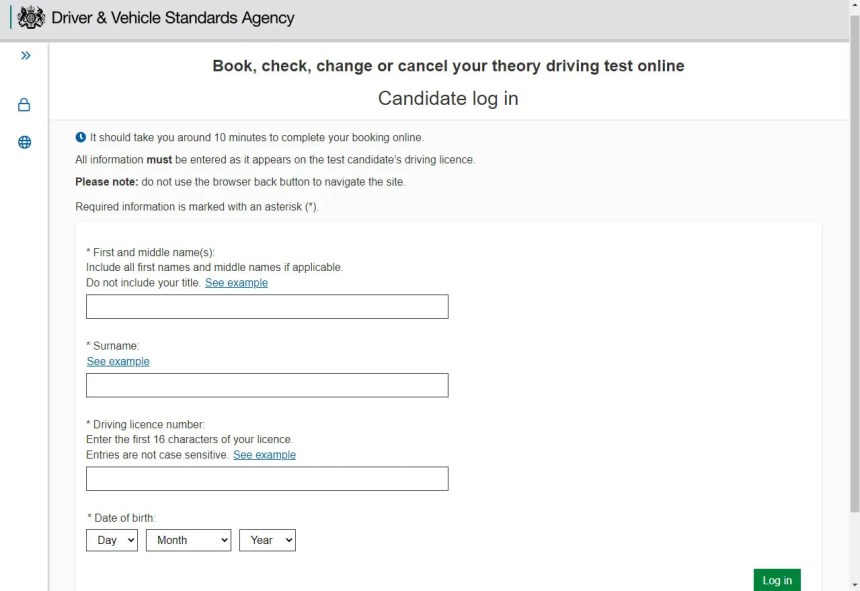Click the Candidate log in heading
The image size is (860, 591).
448,98
